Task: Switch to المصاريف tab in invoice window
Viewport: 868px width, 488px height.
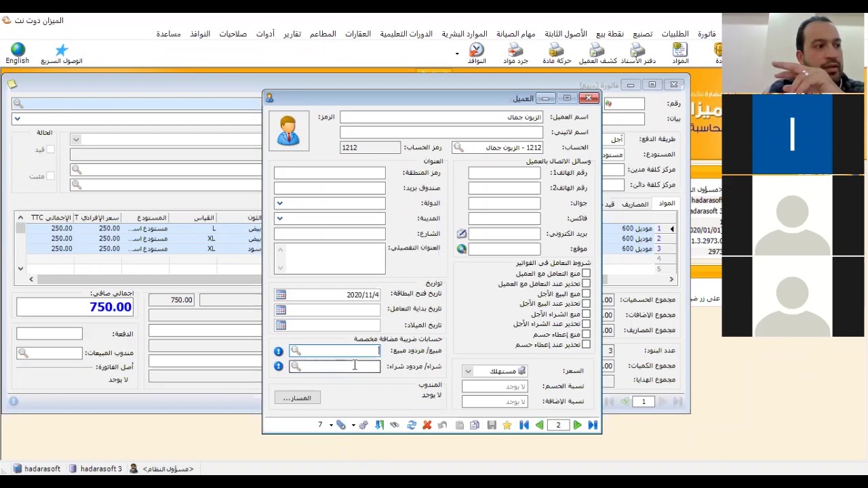Action: click(x=635, y=204)
